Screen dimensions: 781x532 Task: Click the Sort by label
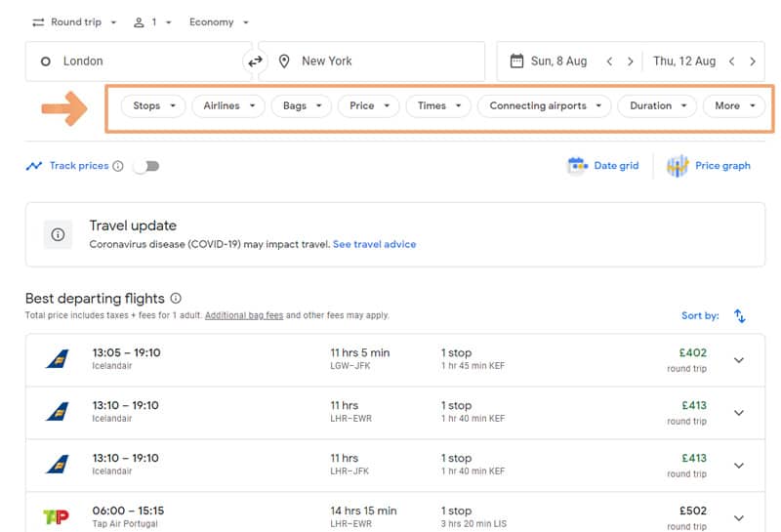(x=700, y=316)
